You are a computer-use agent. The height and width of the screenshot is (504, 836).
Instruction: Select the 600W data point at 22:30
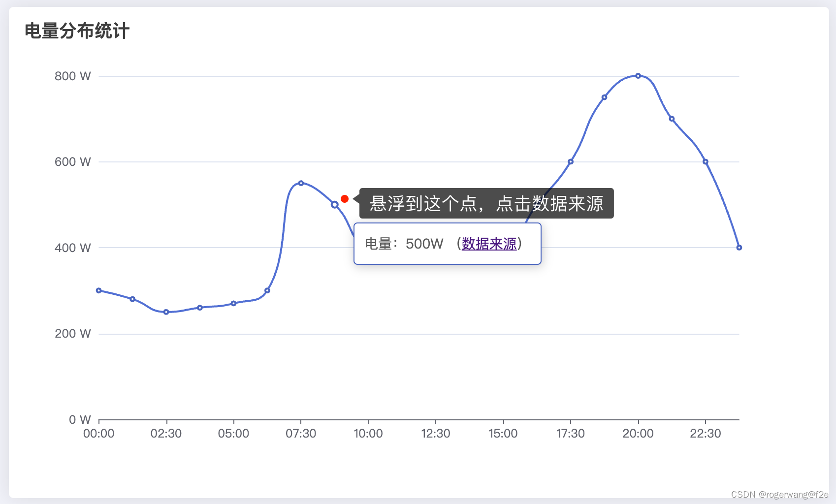coord(706,162)
